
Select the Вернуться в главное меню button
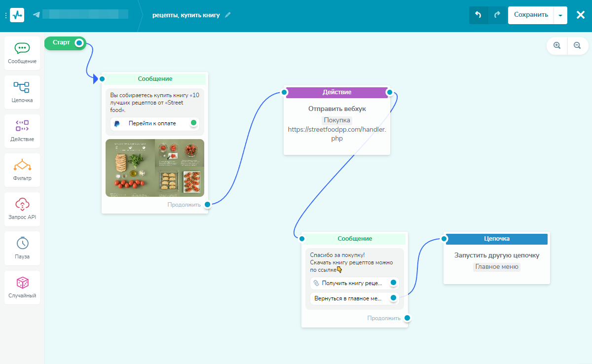[x=354, y=298]
